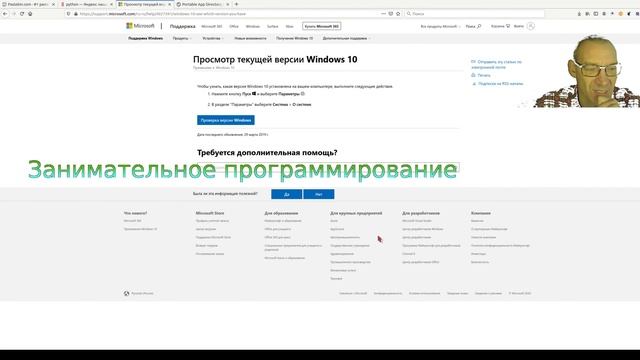Open Windows in the header navigation
Screen dimensions: 640x360
[253, 26]
